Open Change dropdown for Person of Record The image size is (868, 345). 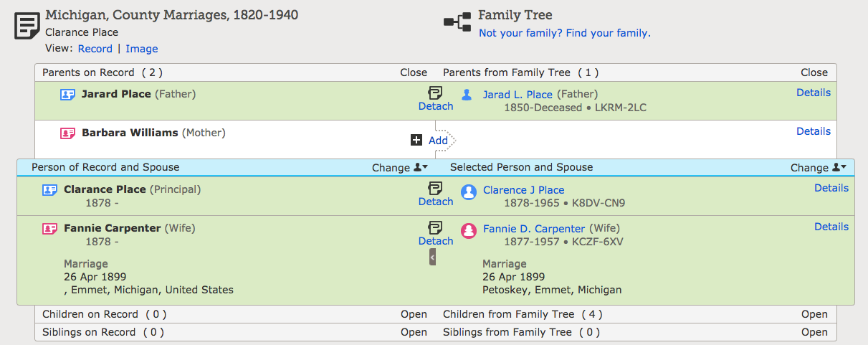click(x=400, y=167)
